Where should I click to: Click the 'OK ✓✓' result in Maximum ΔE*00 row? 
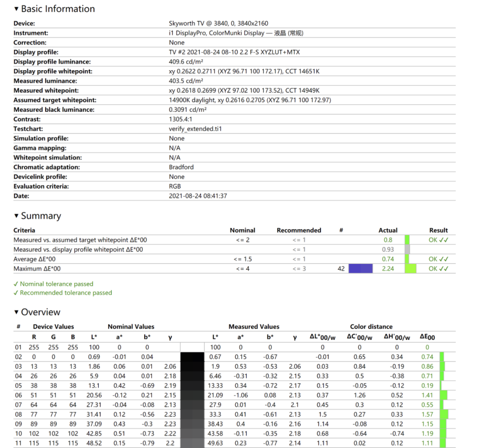(x=439, y=268)
